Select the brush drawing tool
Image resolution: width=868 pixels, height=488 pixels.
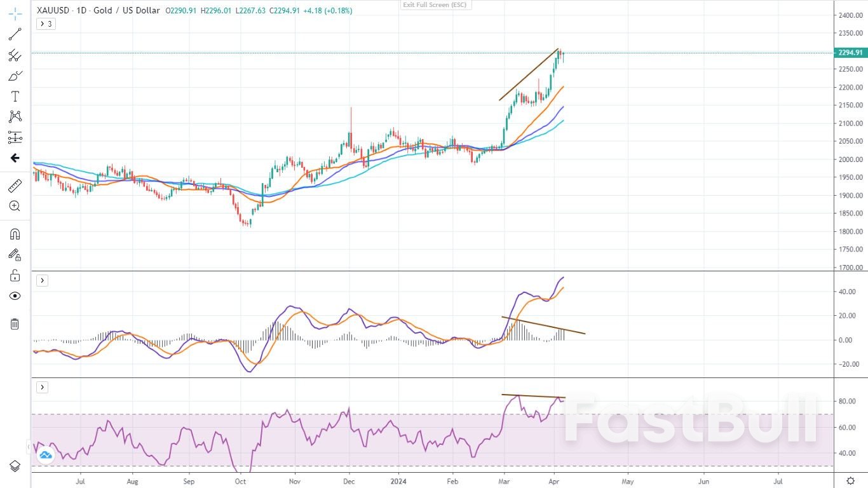click(x=15, y=76)
